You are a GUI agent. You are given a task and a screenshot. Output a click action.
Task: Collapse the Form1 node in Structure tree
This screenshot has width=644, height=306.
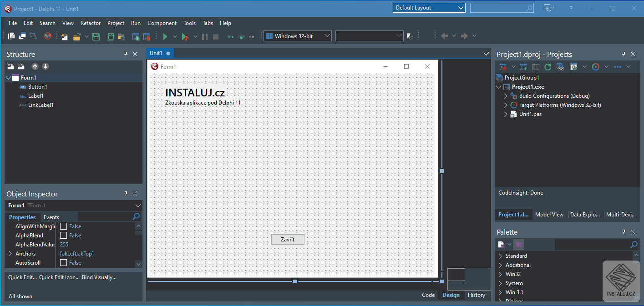[9, 78]
